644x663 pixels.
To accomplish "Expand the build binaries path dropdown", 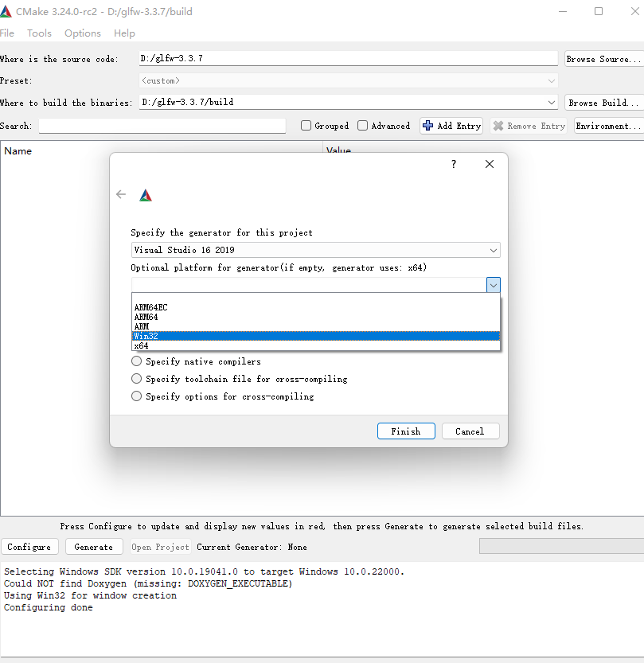I will click(552, 103).
